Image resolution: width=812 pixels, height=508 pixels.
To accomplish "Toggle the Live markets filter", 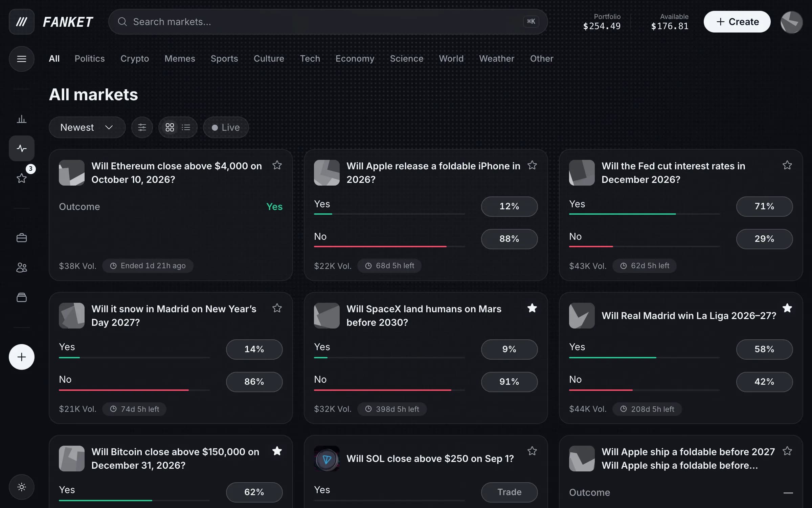I will [x=226, y=127].
